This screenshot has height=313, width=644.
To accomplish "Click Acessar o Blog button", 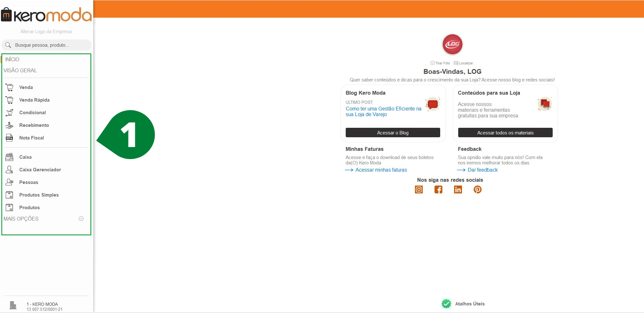I will [x=393, y=133].
